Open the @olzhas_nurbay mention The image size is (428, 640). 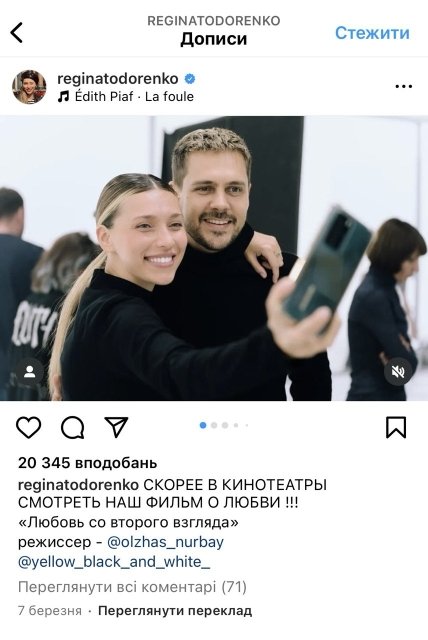[x=165, y=542]
